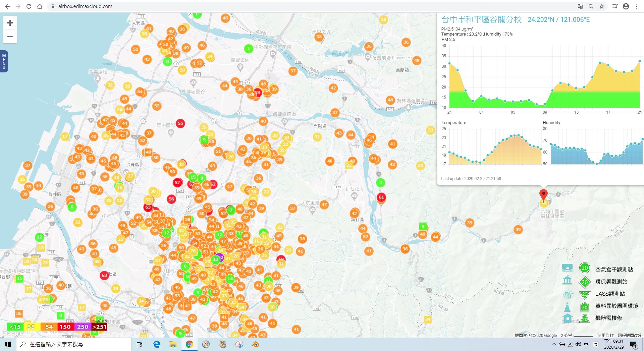Reload the airbox page
Image resolution: width=644 pixels, height=351 pixels.
click(x=29, y=6)
